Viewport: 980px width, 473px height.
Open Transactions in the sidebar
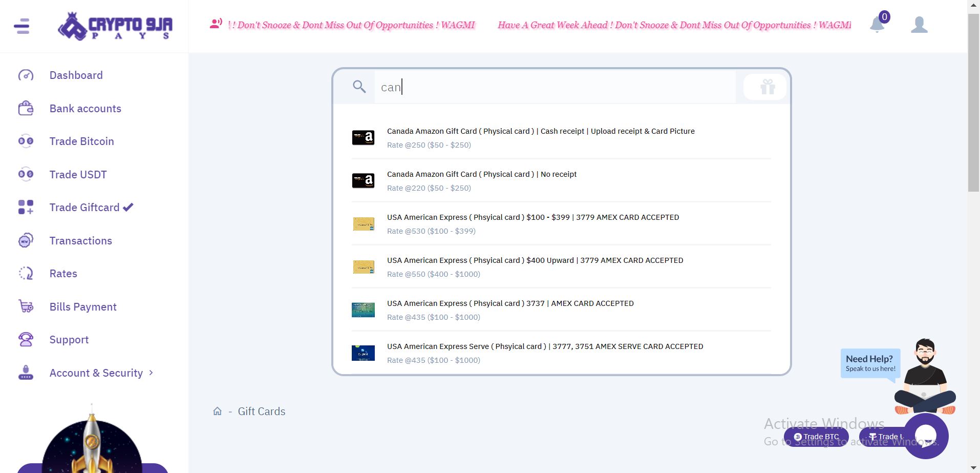[80, 240]
